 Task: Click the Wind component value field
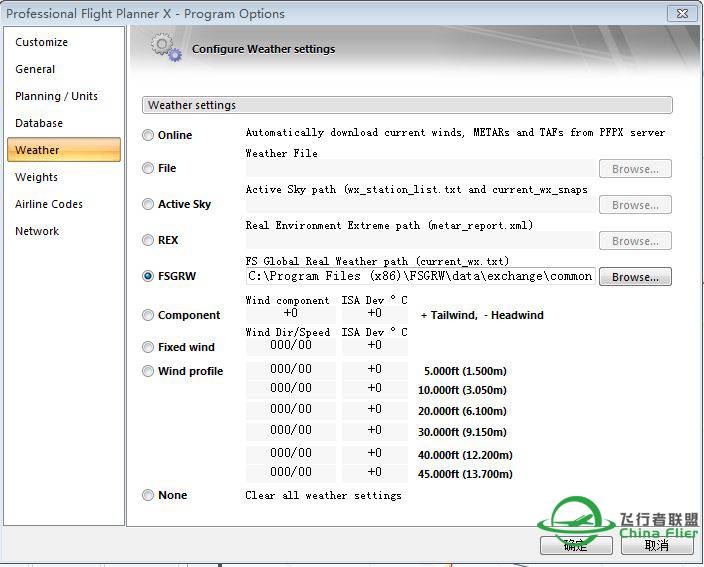[x=290, y=314]
